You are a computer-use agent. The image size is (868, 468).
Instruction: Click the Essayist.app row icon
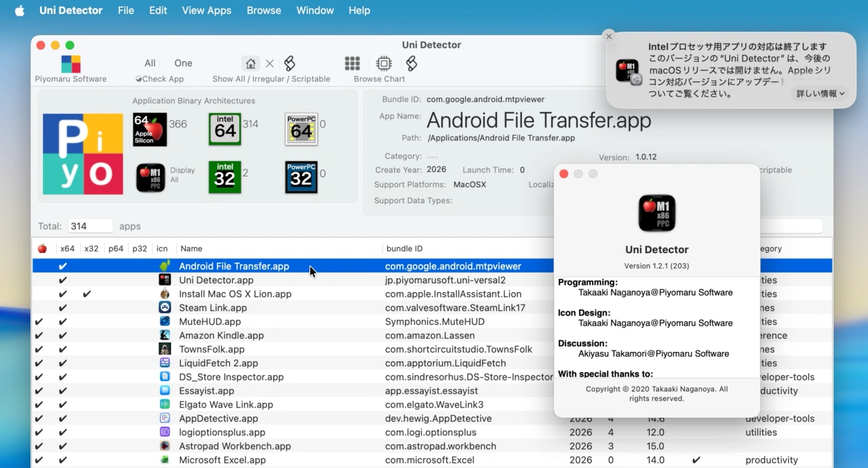click(165, 391)
